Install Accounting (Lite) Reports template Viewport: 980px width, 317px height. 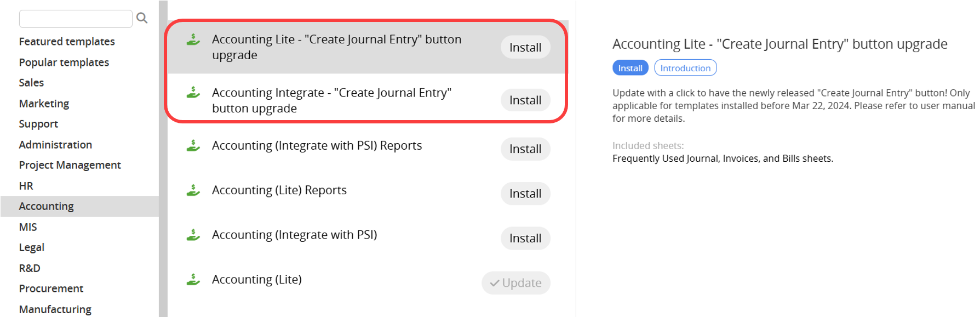pyautogui.click(x=525, y=194)
